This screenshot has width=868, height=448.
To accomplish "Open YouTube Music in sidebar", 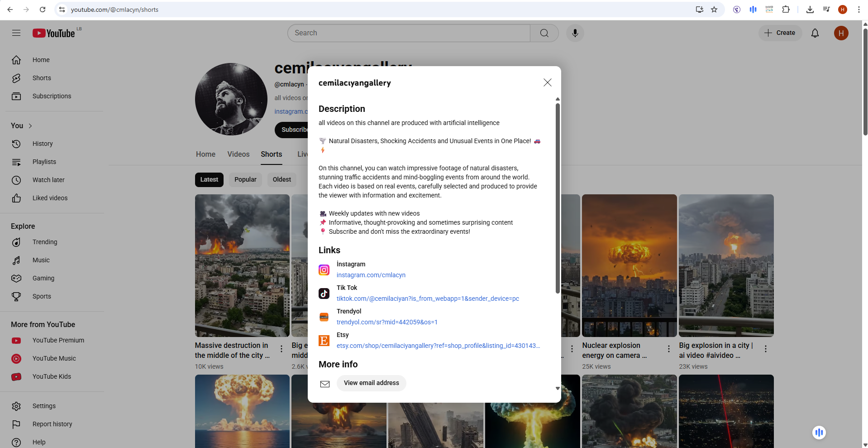I will (54, 358).
